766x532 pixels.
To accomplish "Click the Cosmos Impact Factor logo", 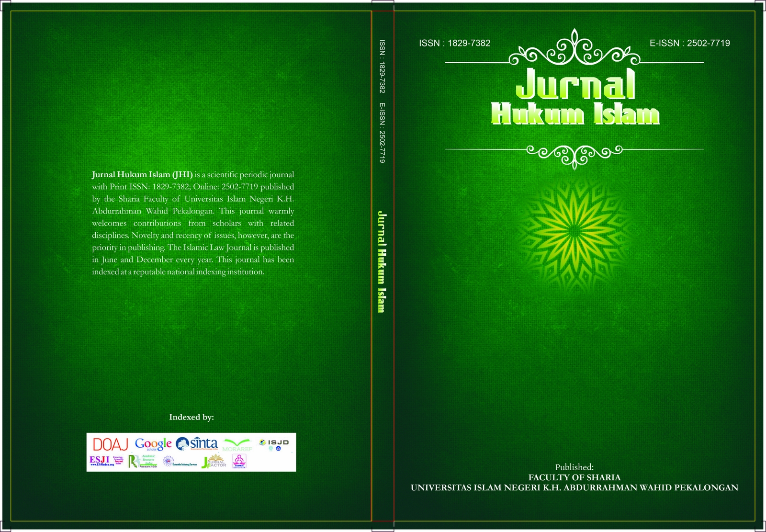I will [x=239, y=461].
